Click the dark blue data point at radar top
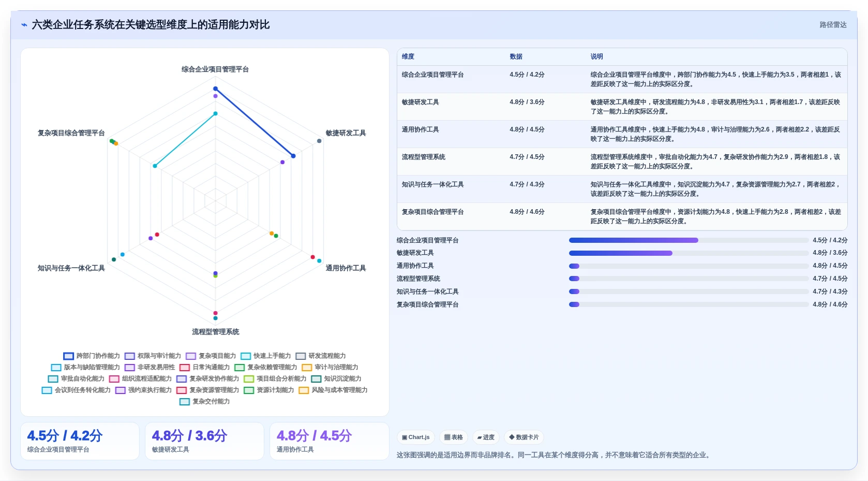868x481 pixels. pos(216,89)
